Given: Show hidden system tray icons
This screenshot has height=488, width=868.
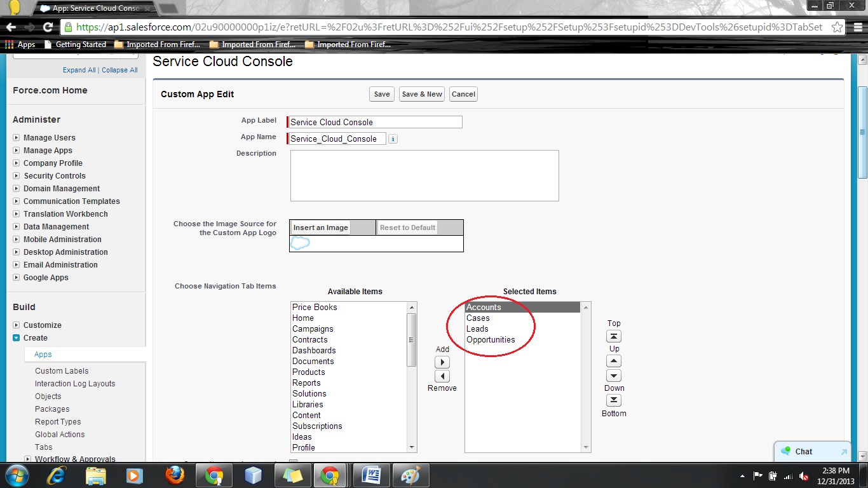Looking at the screenshot, I should pos(743,476).
